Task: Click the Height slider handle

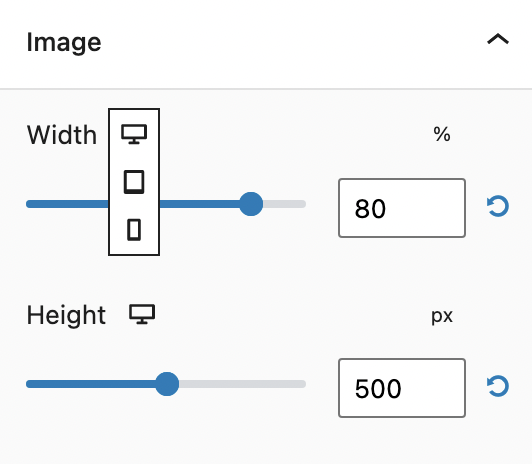Action: (x=167, y=384)
